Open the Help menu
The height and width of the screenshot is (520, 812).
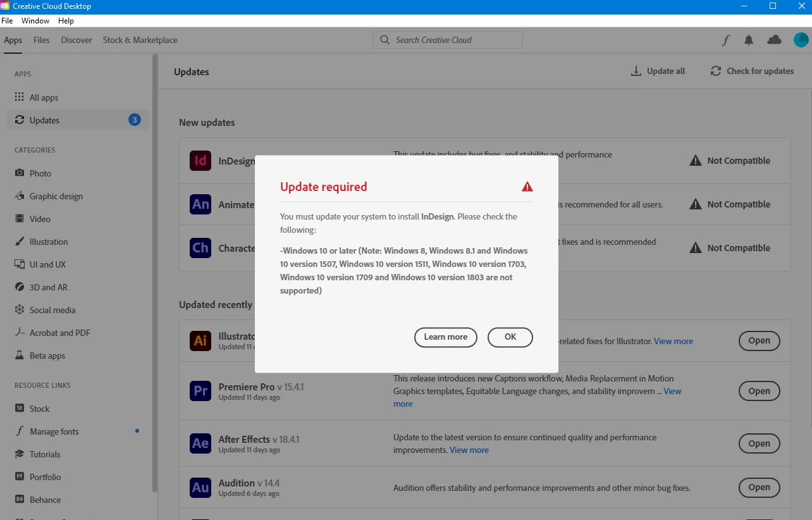[66, 21]
